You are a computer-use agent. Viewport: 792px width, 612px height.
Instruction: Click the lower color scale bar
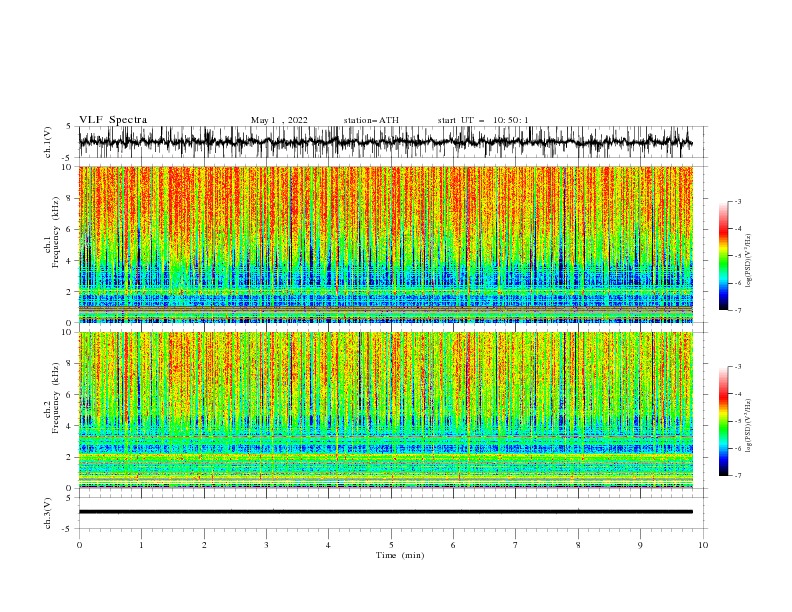tap(723, 421)
